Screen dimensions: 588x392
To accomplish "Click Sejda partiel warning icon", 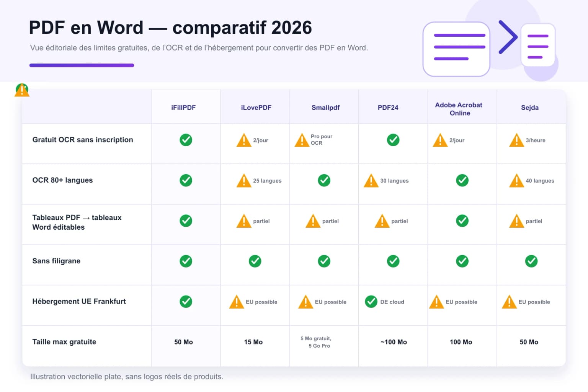I will [x=517, y=221].
